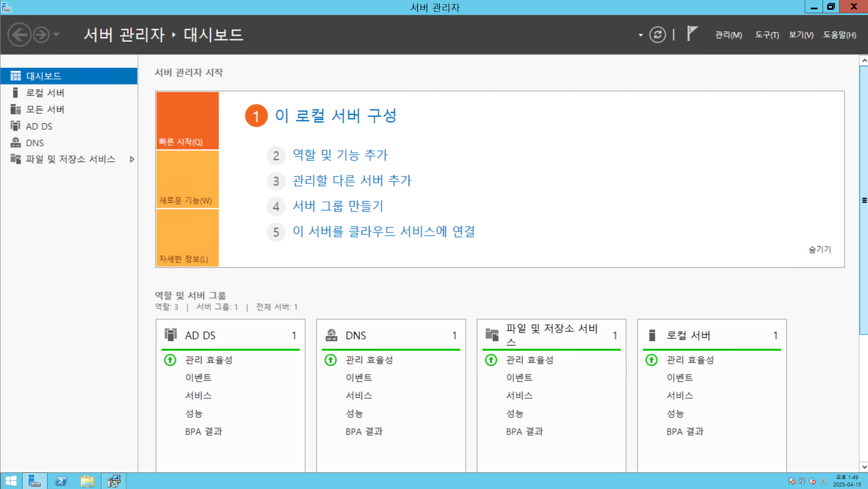868x489 pixels.
Task: Click DNS 관리 효율성 green status icon
Action: click(331, 360)
